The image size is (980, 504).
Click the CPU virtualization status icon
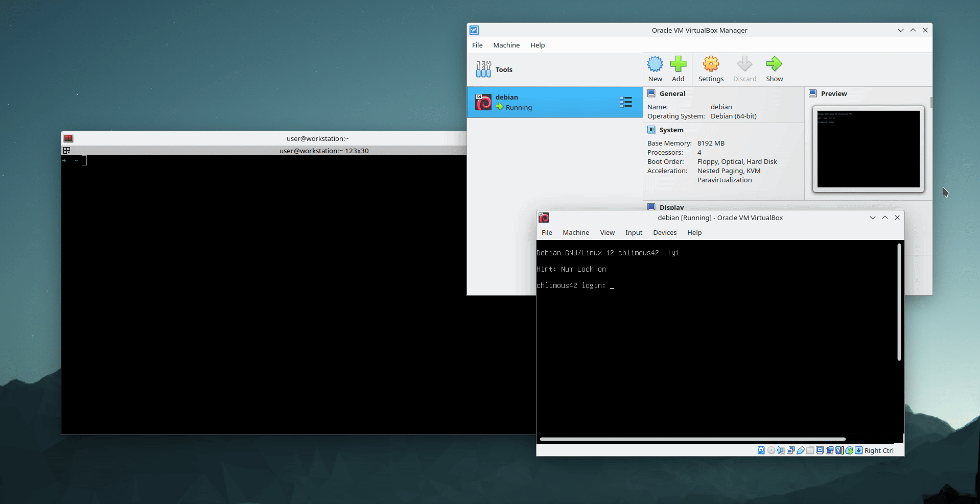click(x=839, y=450)
